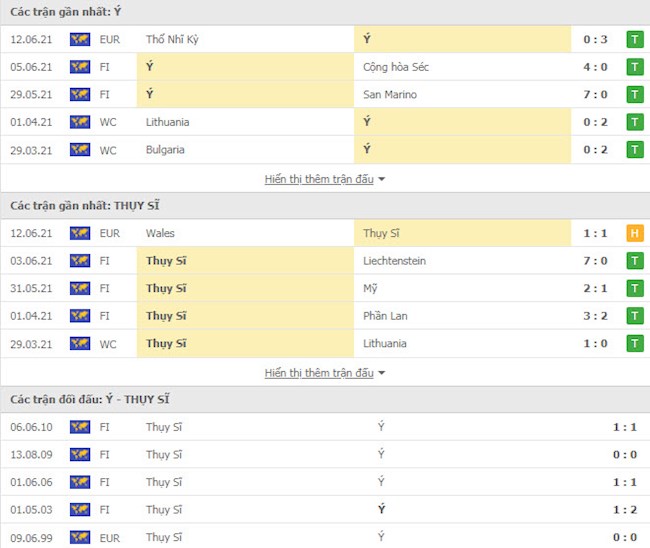
Task: Click the flag icon next to 06.06.10 match
Action: coord(80,427)
